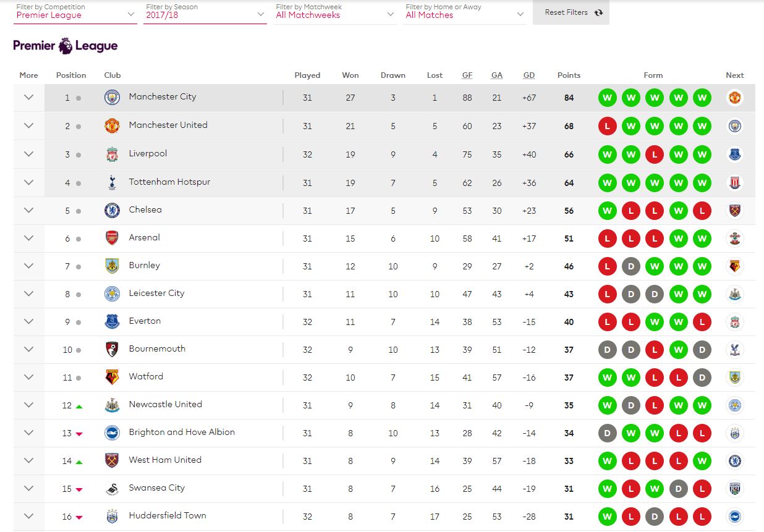
Task: Open the Filter by Season dropdown
Action: pos(205,12)
